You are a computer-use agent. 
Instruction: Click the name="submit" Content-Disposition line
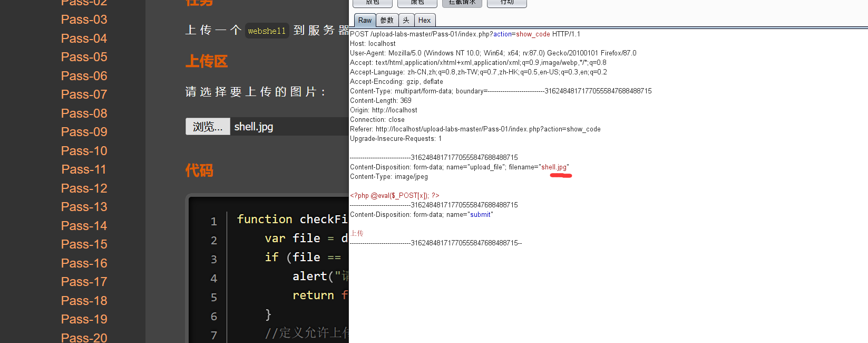[422, 215]
